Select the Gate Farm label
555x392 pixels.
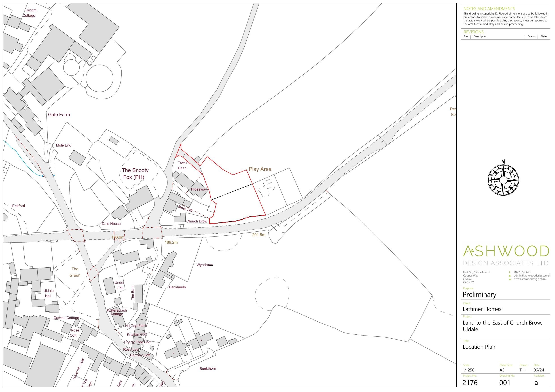59,115
